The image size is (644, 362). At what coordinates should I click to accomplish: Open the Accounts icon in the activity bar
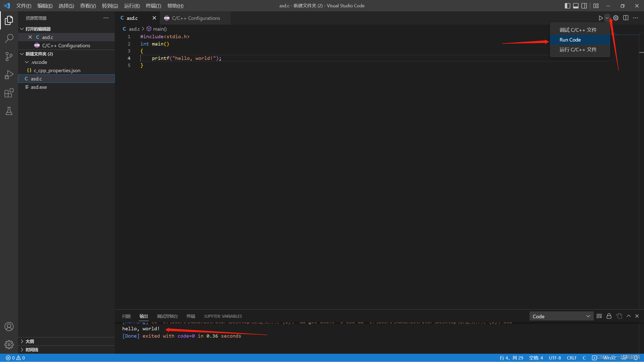click(9, 326)
